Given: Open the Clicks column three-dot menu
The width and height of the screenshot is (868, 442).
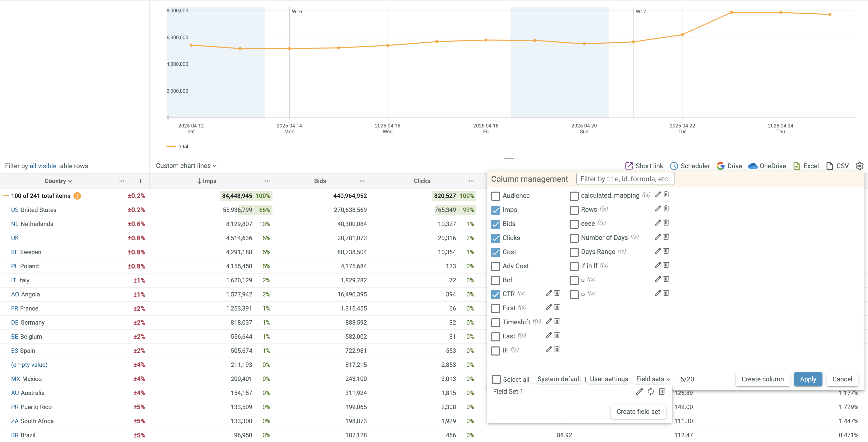Looking at the screenshot, I should (471, 181).
